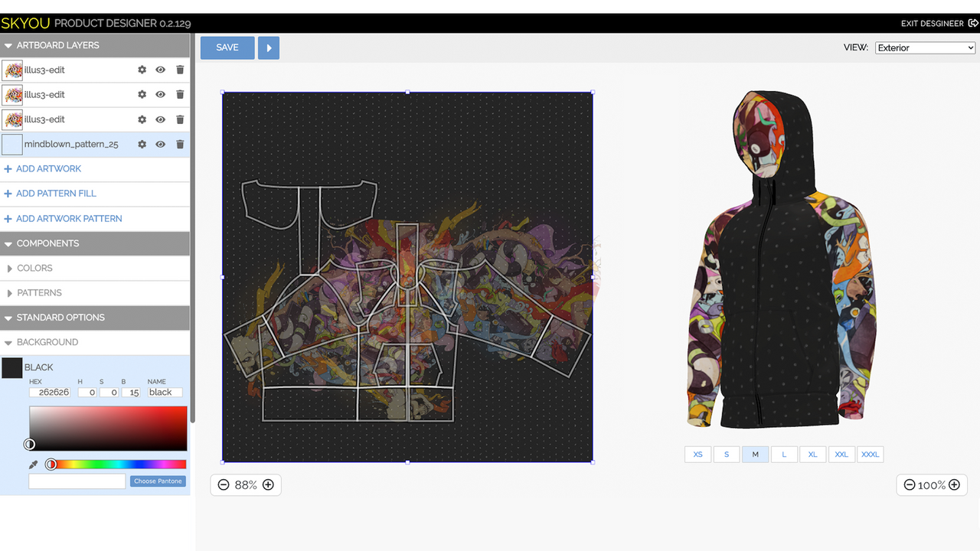The width and height of the screenshot is (980, 551).
Task: Select size XXXL for the hoodie
Action: click(x=870, y=454)
